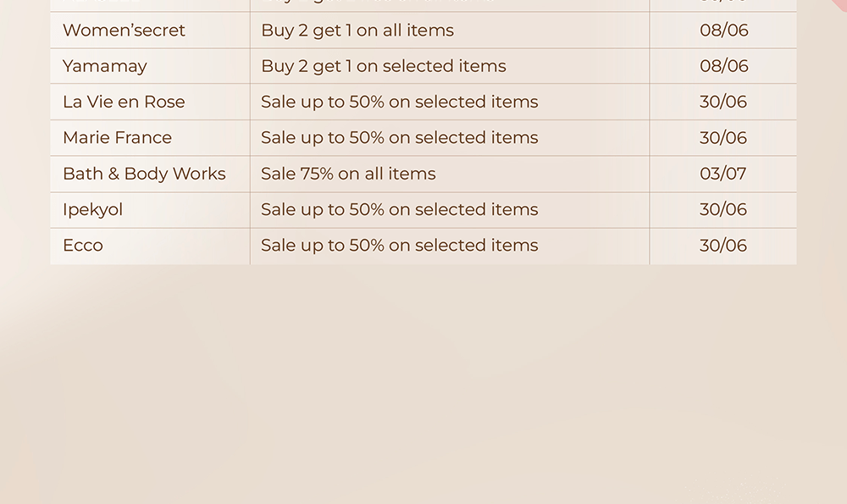This screenshot has width=847, height=504.
Task: Select the Ipekyol sale offer text
Action: pyautogui.click(x=399, y=209)
